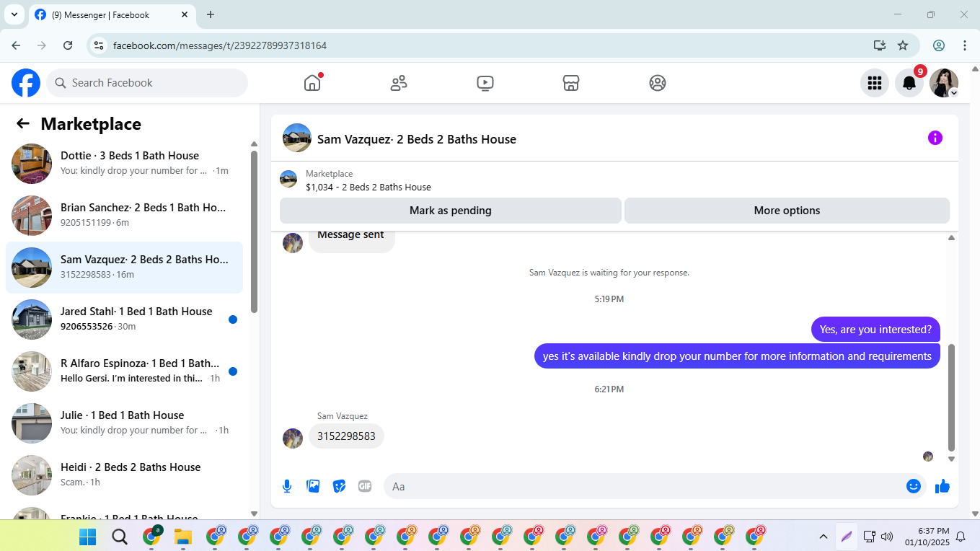Click the listing thumbnail in chat header
This screenshot has width=980, height=551.
coord(297,138)
